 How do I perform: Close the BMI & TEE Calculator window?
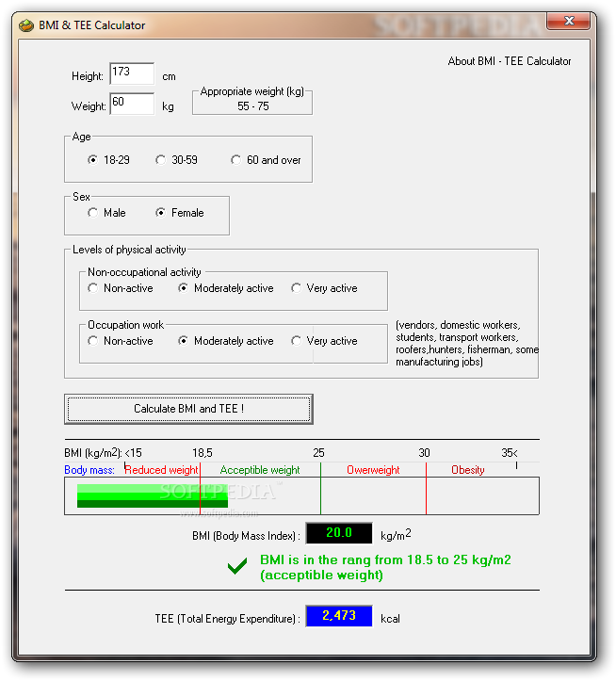pos(569,21)
